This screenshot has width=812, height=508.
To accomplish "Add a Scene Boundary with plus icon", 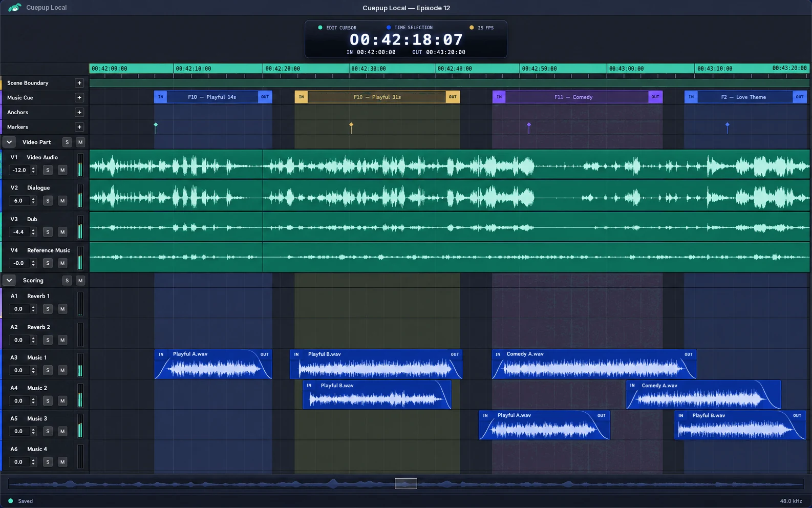I will click(x=79, y=83).
